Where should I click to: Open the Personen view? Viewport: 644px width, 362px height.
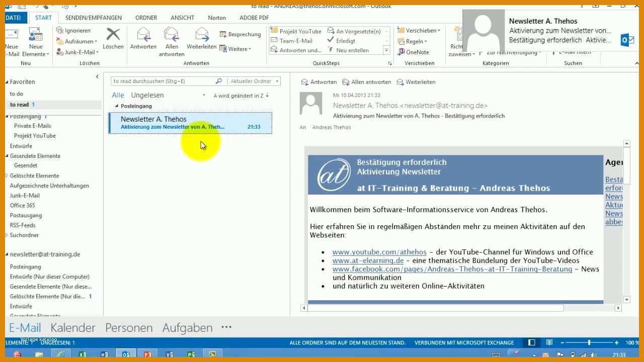tap(129, 328)
